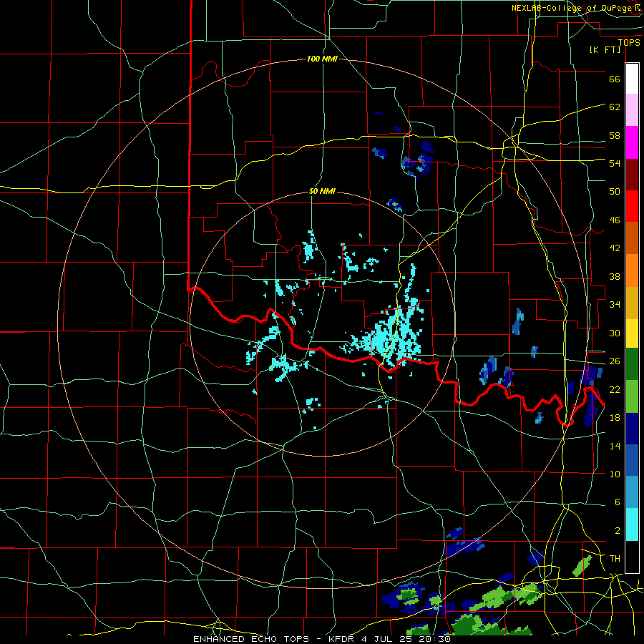This screenshot has width=644, height=644.
Task: Click the yellow legend color swatch
Action: tap(632, 333)
